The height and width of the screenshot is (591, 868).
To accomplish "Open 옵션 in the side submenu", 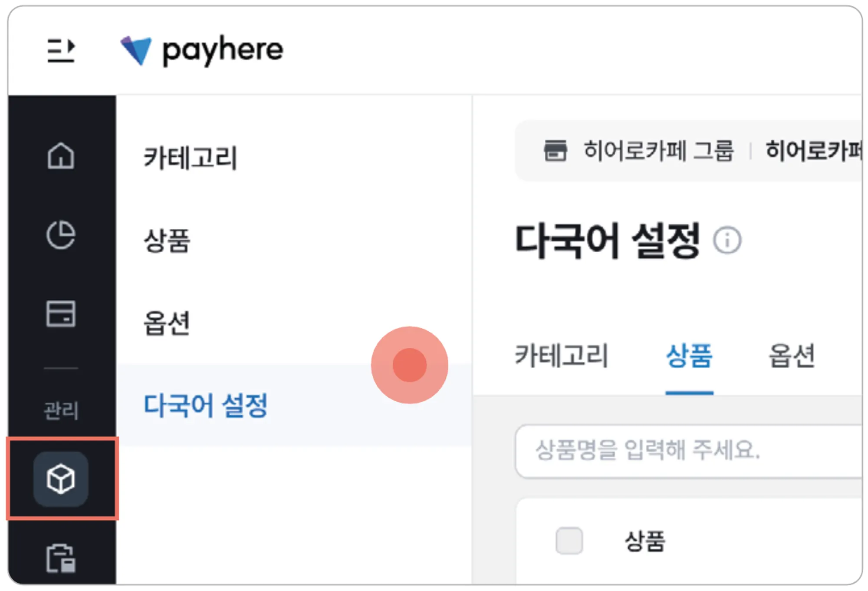I will 167,323.
